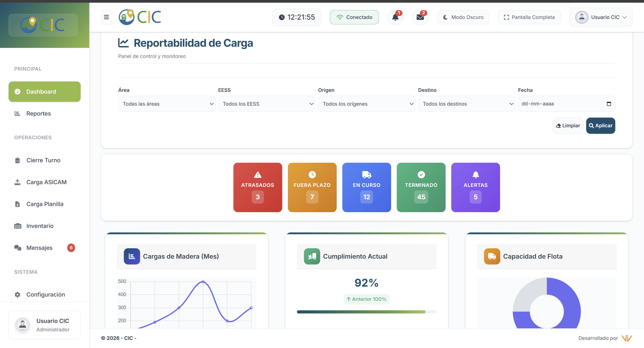Screen dimensions: 644x348
Task: Expand the Todos los EESS dropdown
Action: pos(266,104)
